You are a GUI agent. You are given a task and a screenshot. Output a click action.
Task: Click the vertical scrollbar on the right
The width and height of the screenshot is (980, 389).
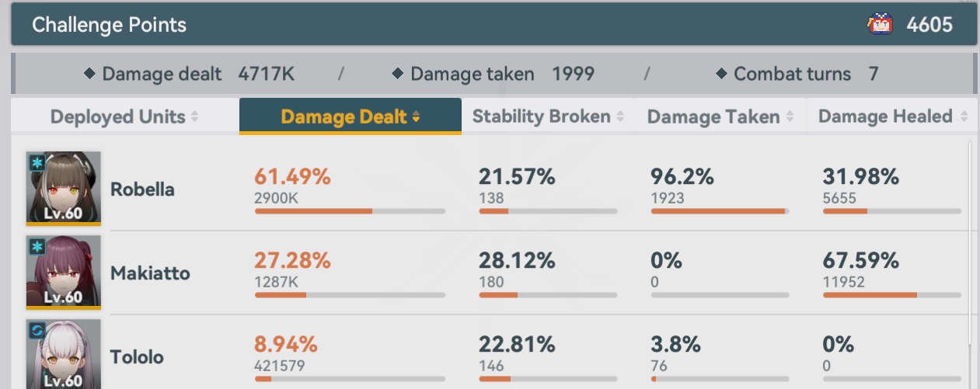tap(970, 248)
